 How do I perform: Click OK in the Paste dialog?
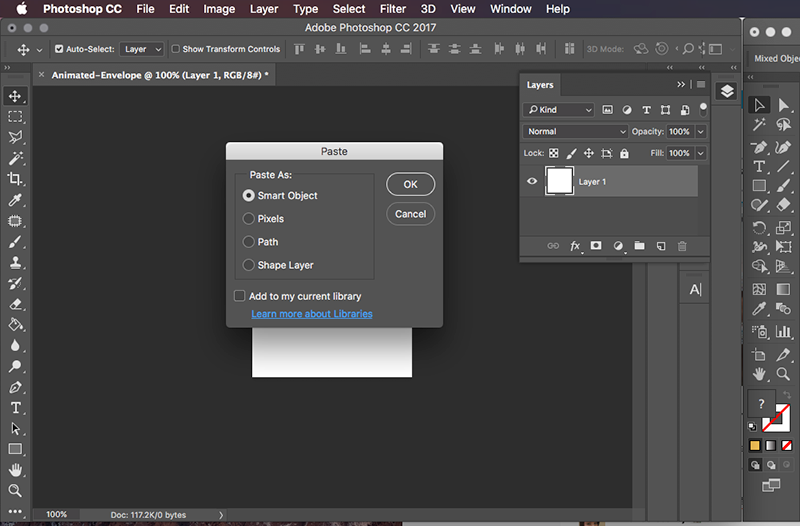pos(411,184)
